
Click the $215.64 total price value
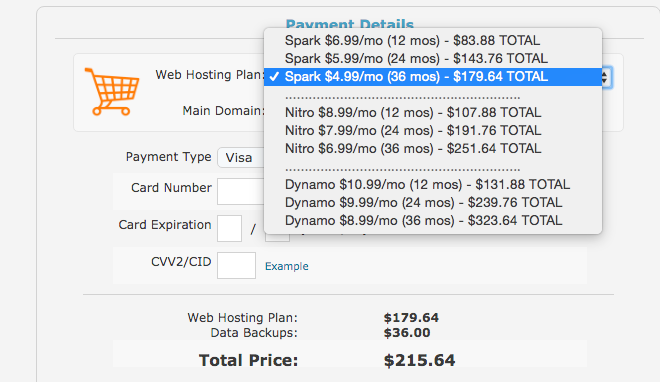[x=419, y=361]
